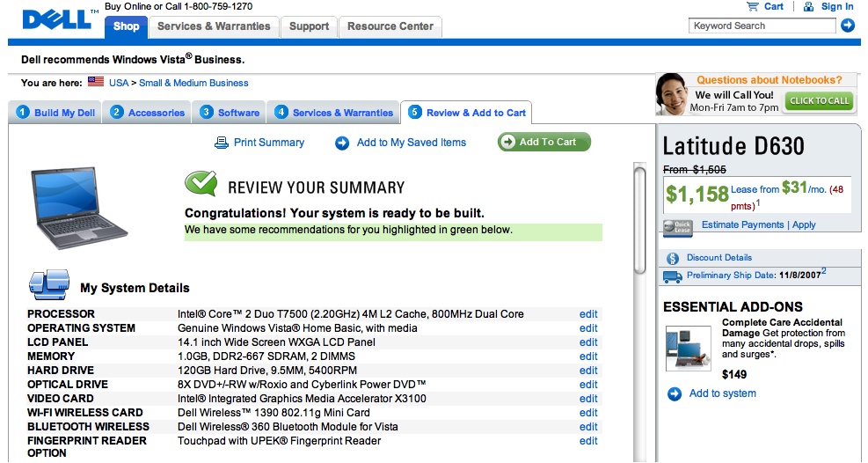Click the Sign In link
868x463 pixels.
[x=837, y=7]
